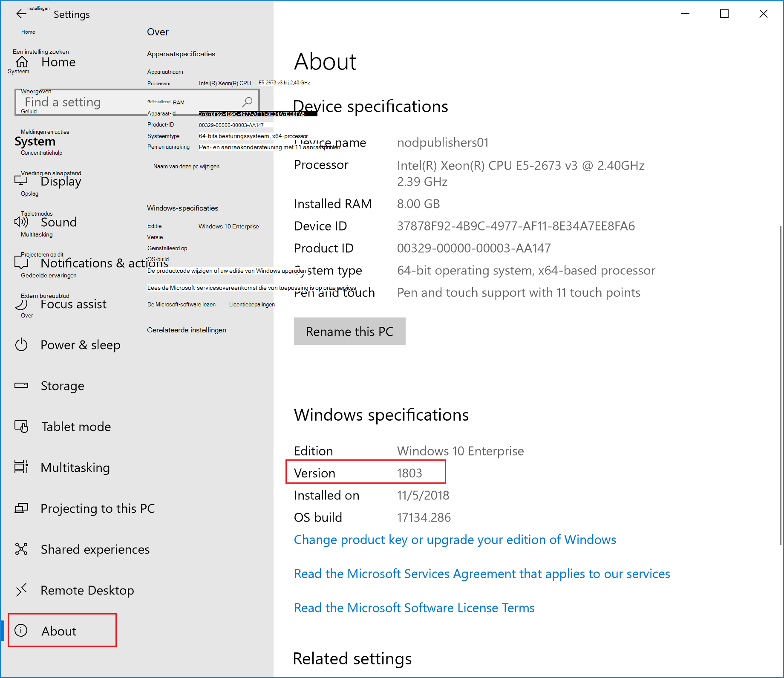Click the Version value 1803
The height and width of the screenshot is (678, 784).
point(409,473)
